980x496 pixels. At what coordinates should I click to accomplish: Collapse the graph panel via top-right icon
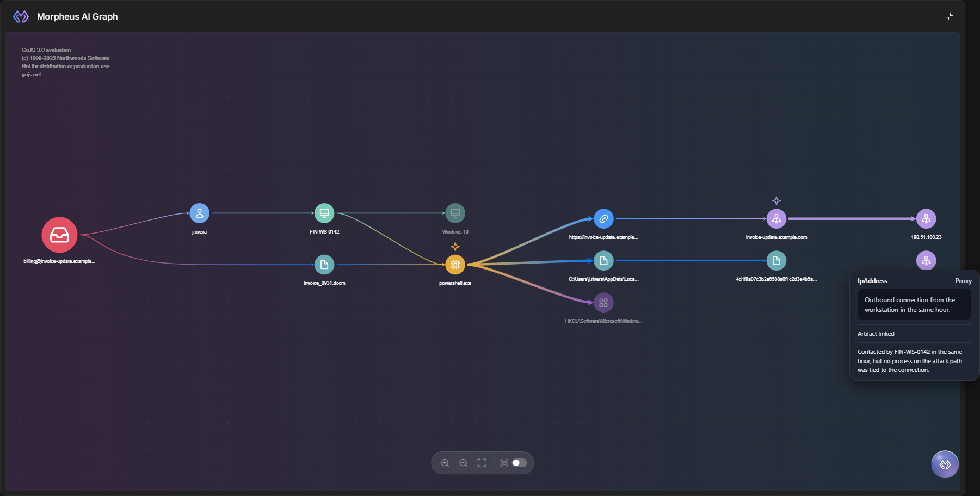click(949, 16)
